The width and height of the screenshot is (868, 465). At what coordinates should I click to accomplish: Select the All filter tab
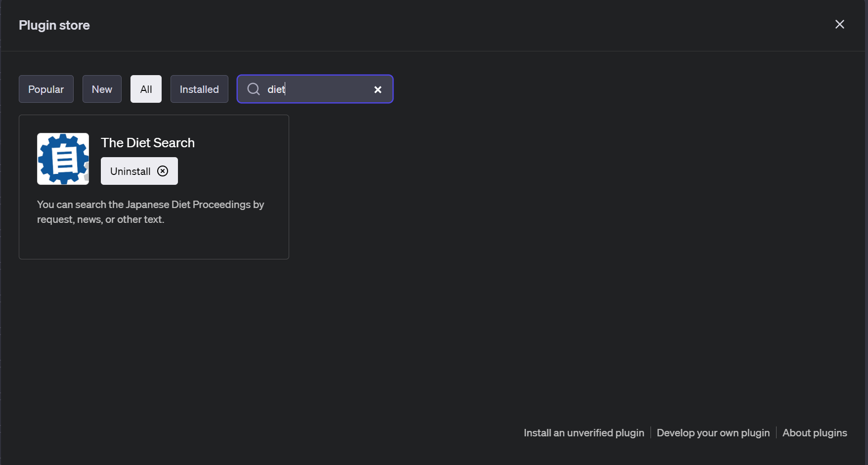[146, 89]
